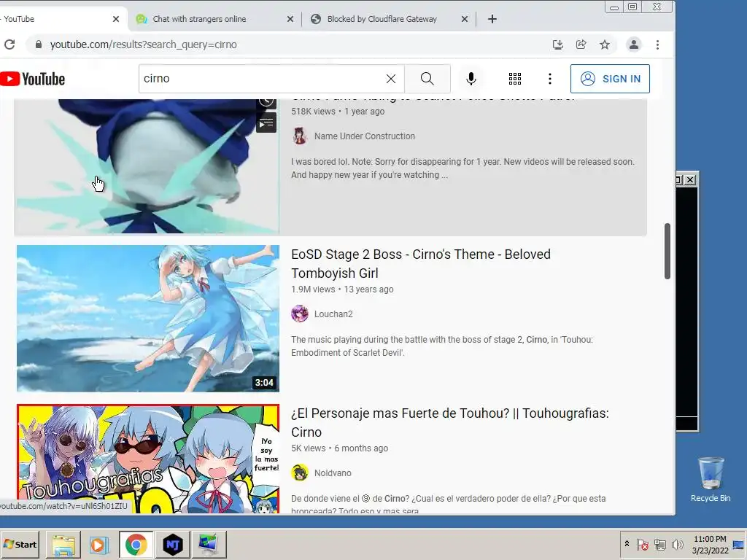The width and height of the screenshot is (747, 560).
Task: Open Windows Media Player taskbar icon
Action: point(99,544)
